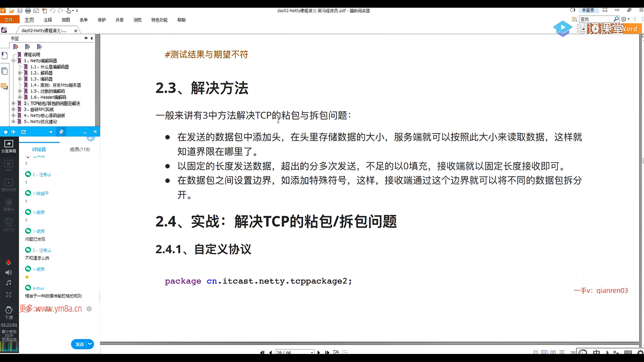Click the speaker volume icon
The height and width of the screenshot is (362, 644).
pos(9,273)
